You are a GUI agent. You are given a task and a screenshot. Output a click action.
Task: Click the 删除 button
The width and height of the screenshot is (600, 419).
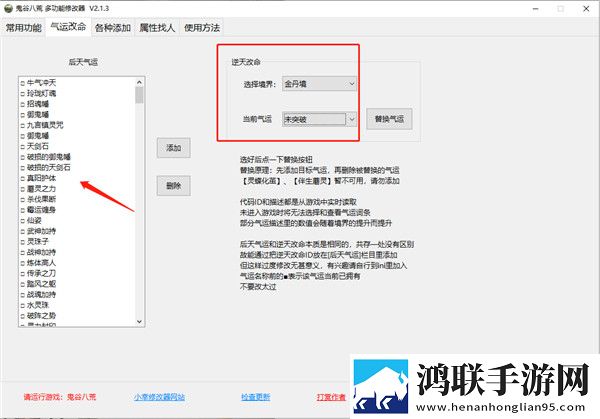pos(173,186)
